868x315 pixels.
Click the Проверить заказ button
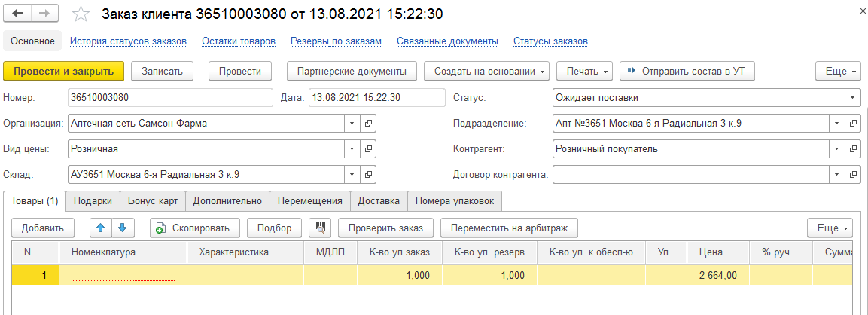[385, 228]
